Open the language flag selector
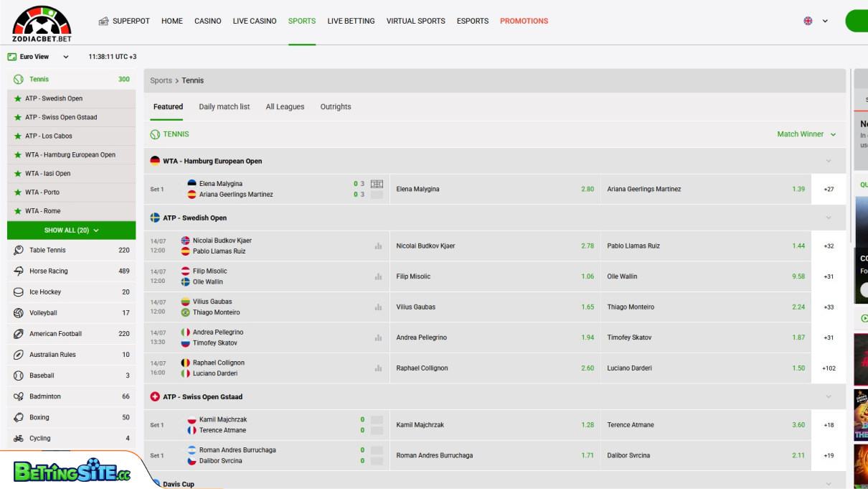 [815, 22]
